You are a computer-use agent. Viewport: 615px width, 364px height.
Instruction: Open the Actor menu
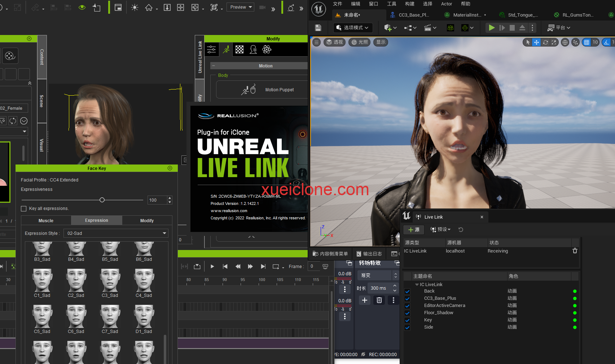click(447, 4)
